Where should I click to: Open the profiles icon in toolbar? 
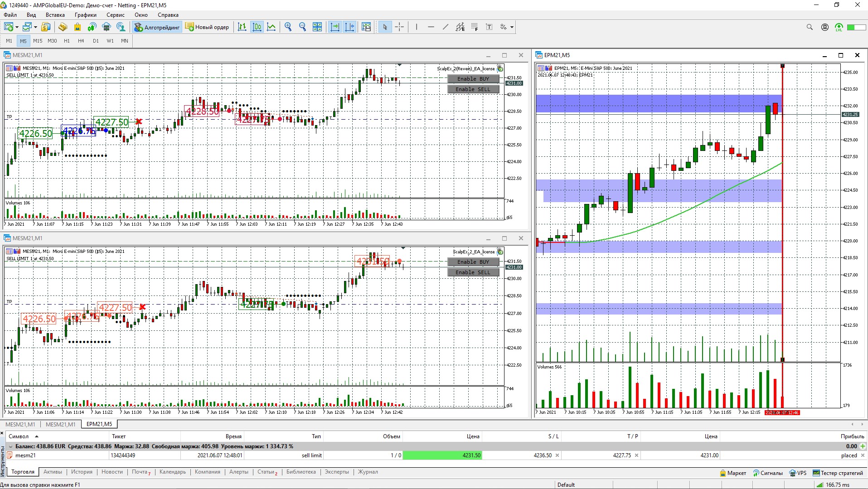point(27,27)
